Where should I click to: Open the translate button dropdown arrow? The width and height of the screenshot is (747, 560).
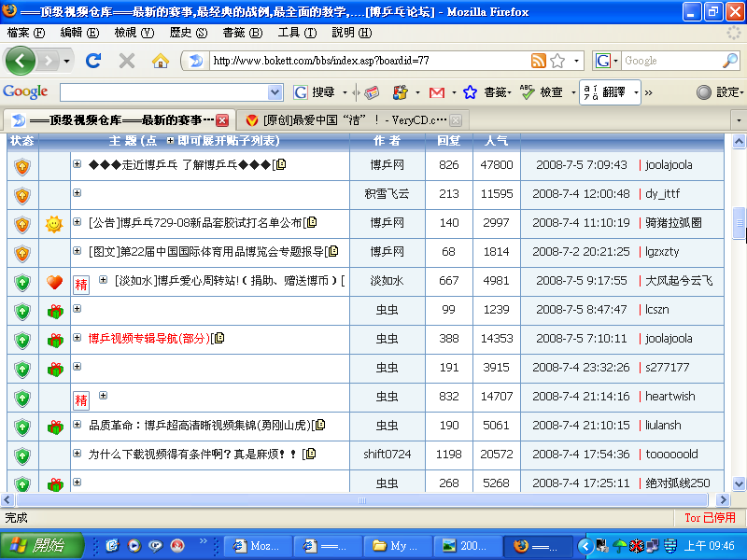(636, 92)
